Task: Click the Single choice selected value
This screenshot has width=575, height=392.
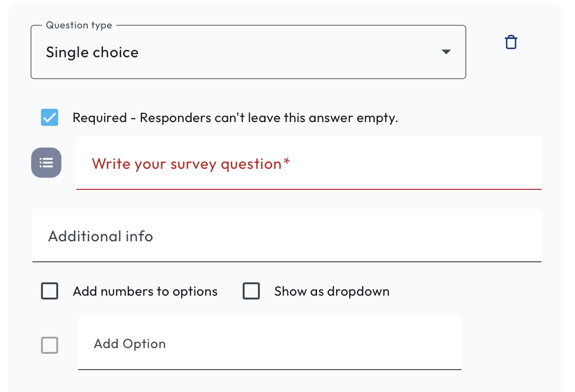Action: (x=92, y=52)
